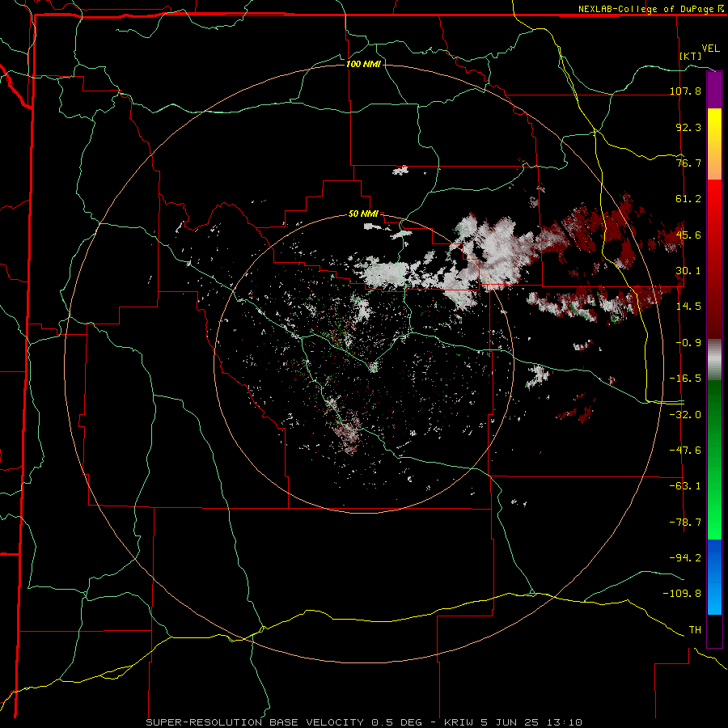Screen dimensions: 728x728
Task: Click the 92.3 velocity scale value
Action: [688, 127]
